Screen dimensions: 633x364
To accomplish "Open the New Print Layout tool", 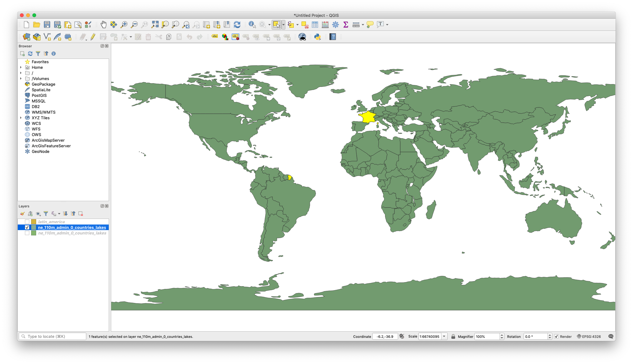I will [x=68, y=25].
